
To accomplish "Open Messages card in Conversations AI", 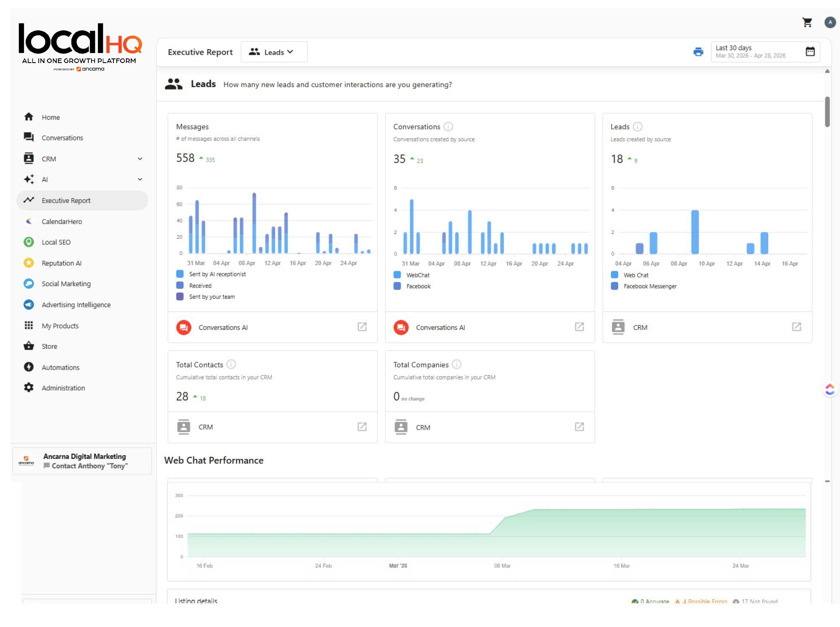I will (x=362, y=327).
